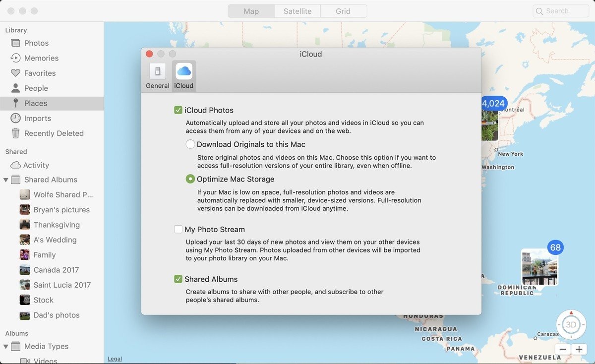Collapse the Shared Albums disclosure triangle
The image size is (595, 364).
(x=6, y=180)
